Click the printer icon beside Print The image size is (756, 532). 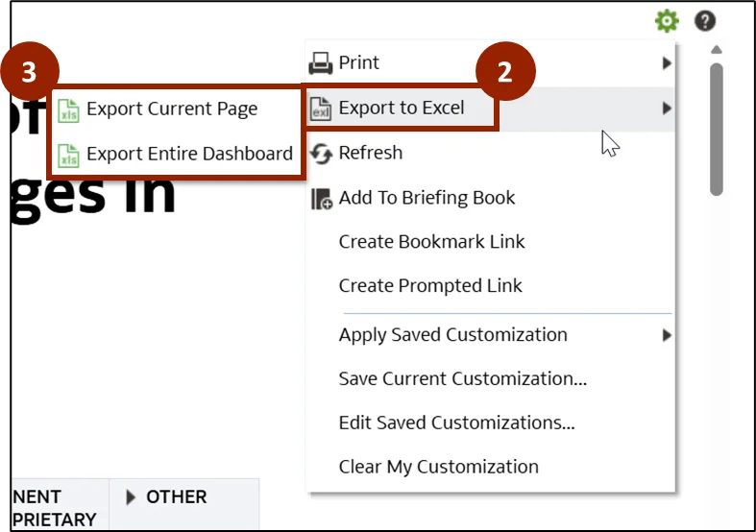[x=320, y=63]
